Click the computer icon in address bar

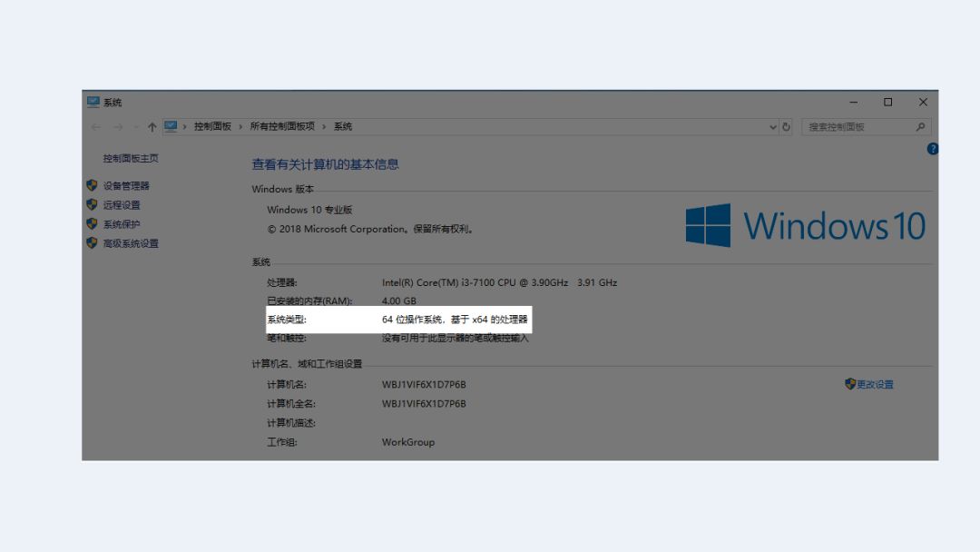click(x=171, y=126)
